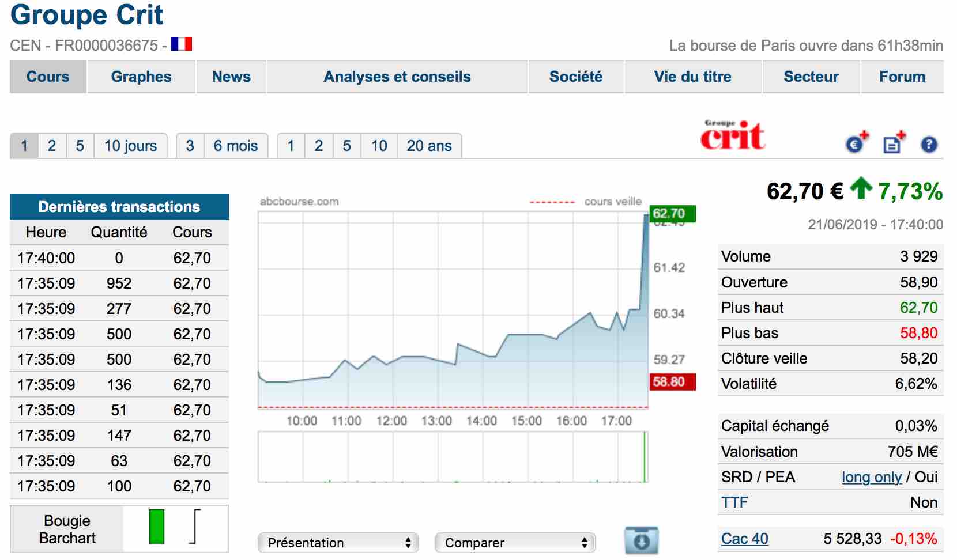Click the quantity 952 cell

coord(119,283)
